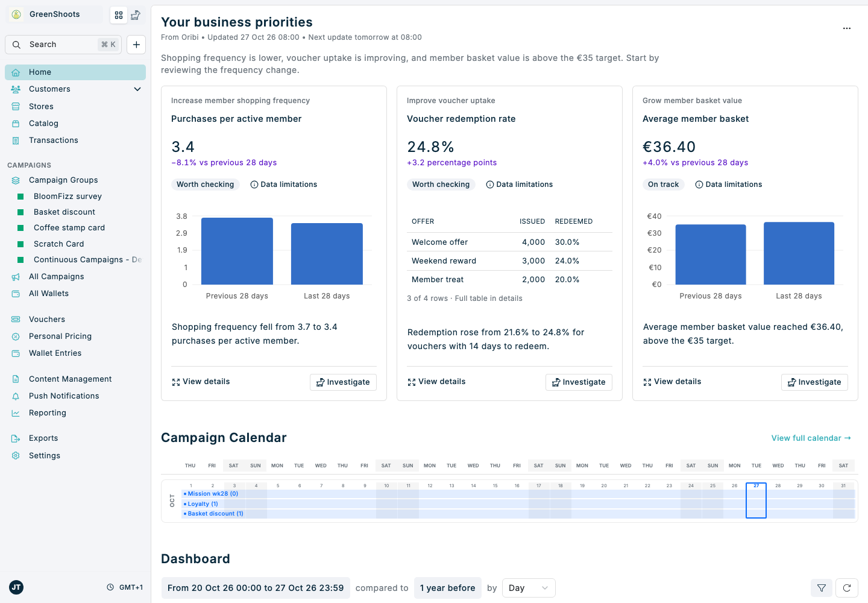Open Content Management in the sidebar
868x603 pixels.
click(x=75, y=379)
